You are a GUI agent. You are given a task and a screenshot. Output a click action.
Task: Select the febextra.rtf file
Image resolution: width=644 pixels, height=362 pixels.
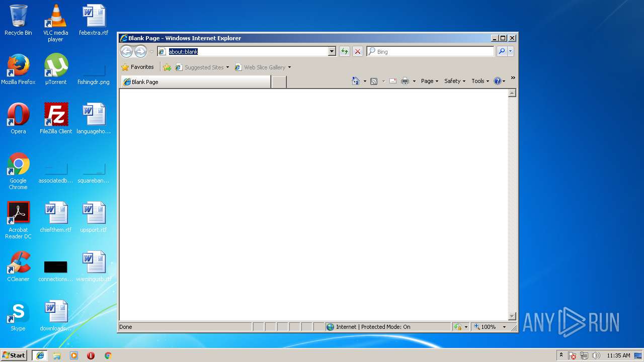[x=94, y=20]
